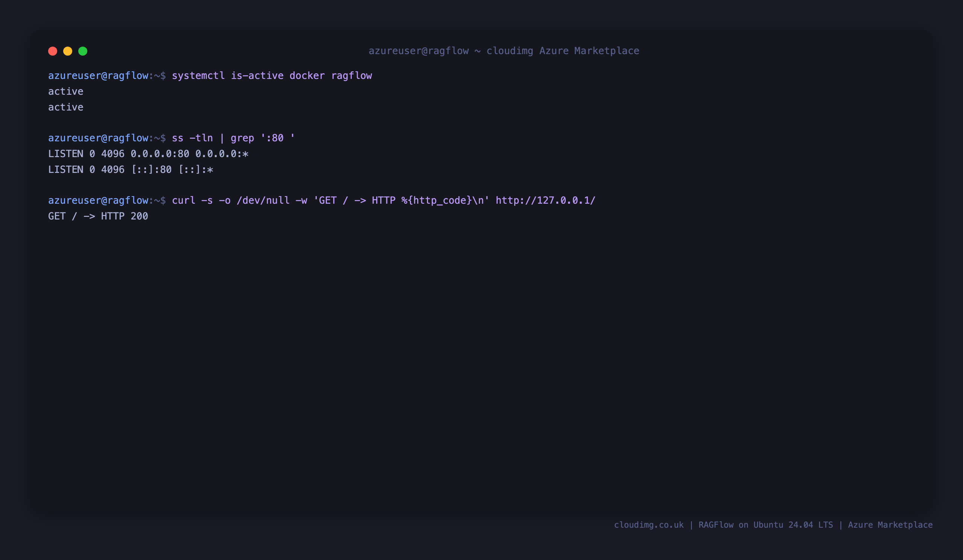Click the prompt before the curl command
Viewport: 963px width, 560px height.
(x=107, y=200)
